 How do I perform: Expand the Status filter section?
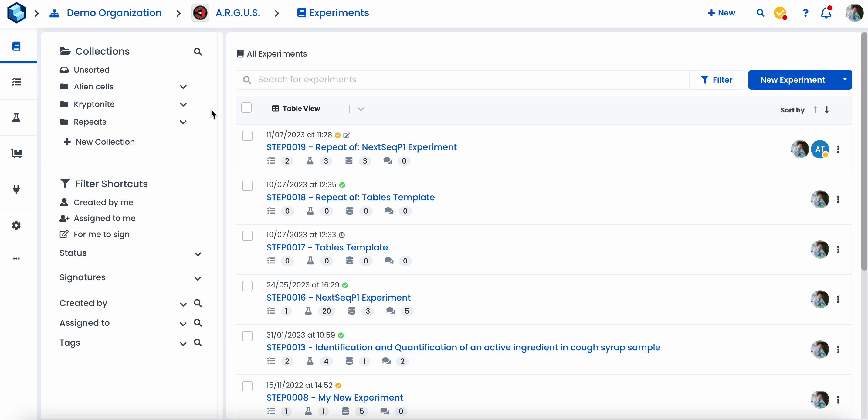(198, 254)
